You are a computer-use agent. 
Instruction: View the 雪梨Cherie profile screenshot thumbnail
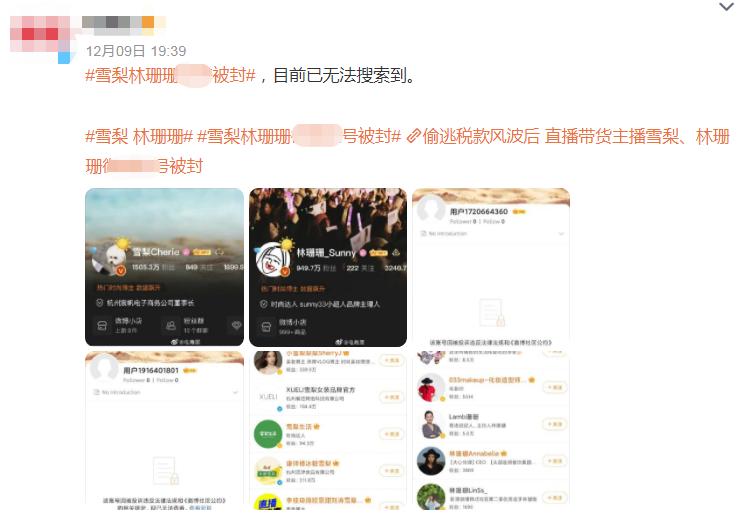[164, 267]
